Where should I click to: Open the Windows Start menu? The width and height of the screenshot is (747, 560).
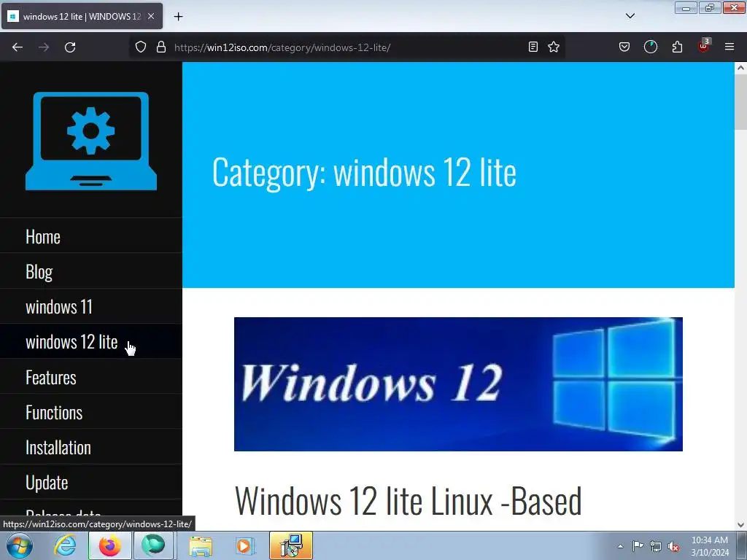tap(20, 545)
